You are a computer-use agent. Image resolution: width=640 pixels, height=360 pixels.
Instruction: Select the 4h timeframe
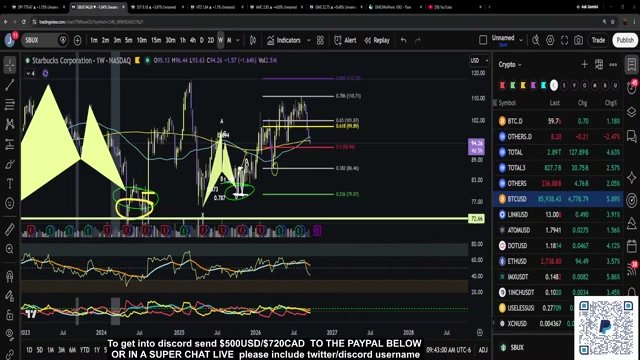(x=193, y=40)
